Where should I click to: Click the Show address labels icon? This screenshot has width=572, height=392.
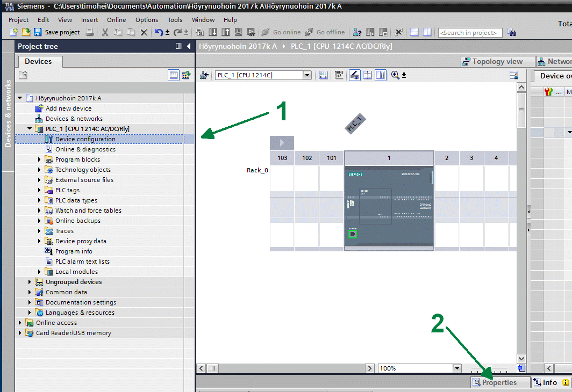pyautogui.click(x=323, y=75)
